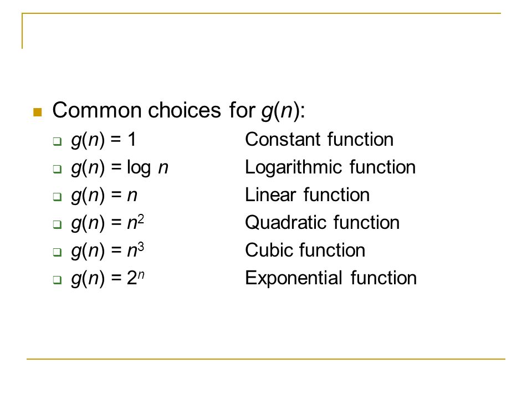Viewport: 532px width, 399px height.
Task: Click the bullet box beside g(n) = 2 to the n
Action: (57, 280)
